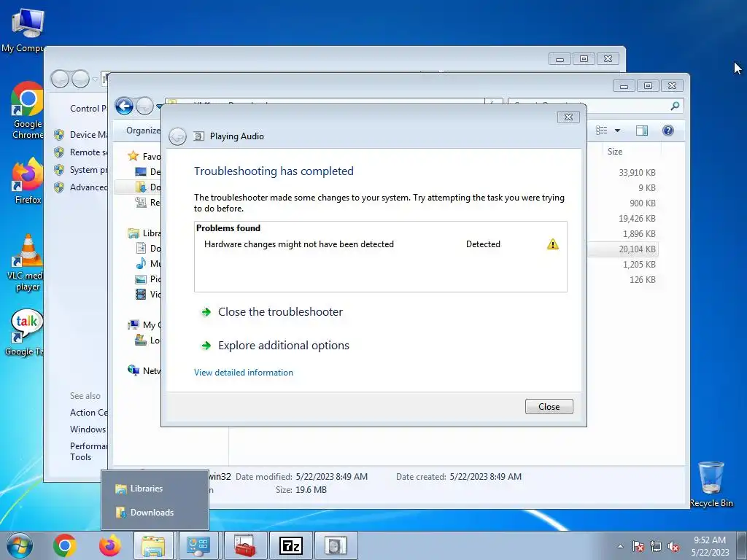Click the audio troubleshooter taskbar button

[336, 545]
